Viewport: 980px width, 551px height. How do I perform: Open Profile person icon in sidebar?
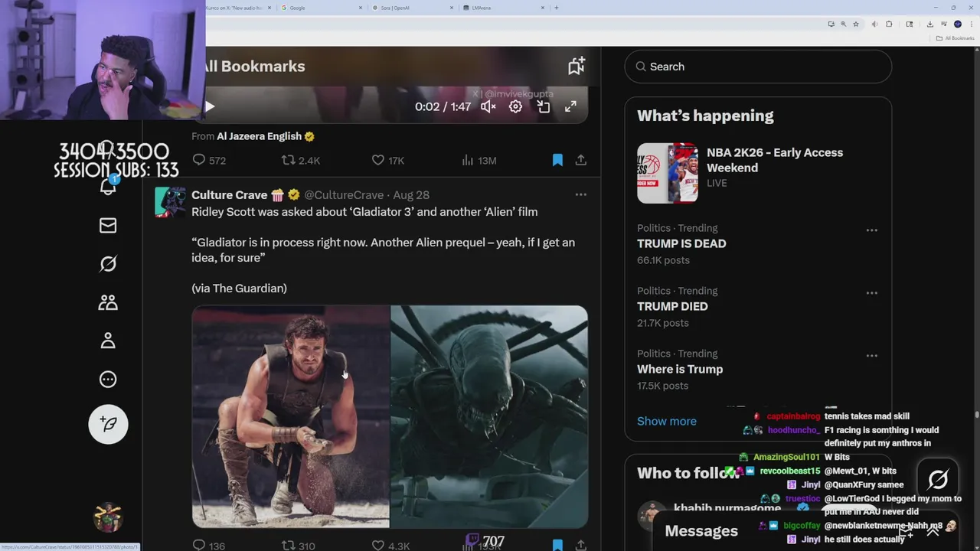pos(108,341)
